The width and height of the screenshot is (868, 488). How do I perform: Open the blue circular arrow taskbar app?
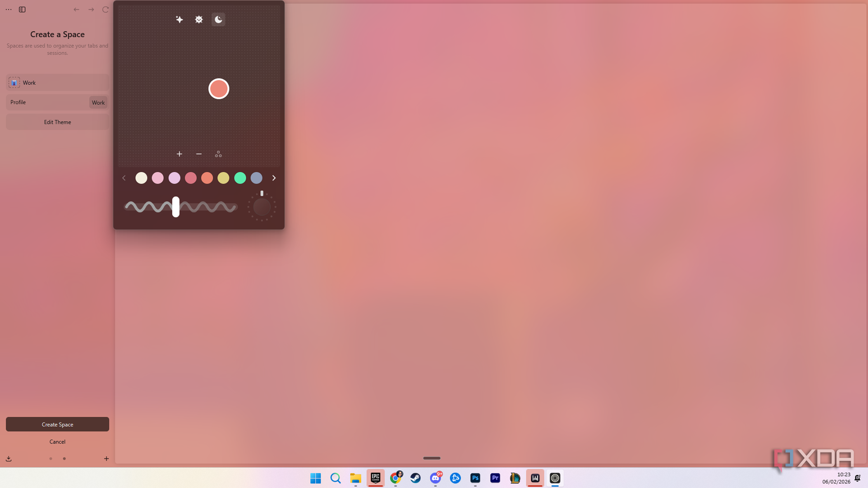point(455,478)
